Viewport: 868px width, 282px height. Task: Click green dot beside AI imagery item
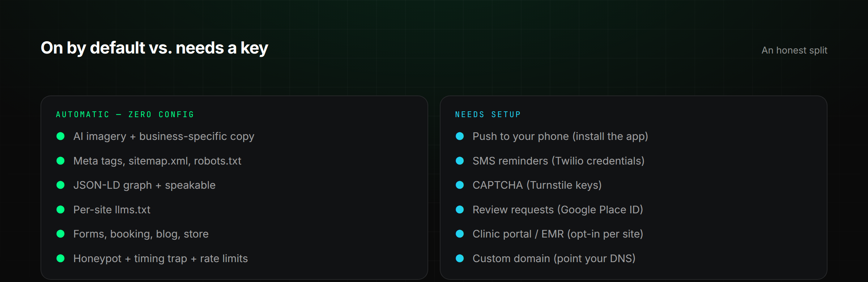tap(60, 136)
